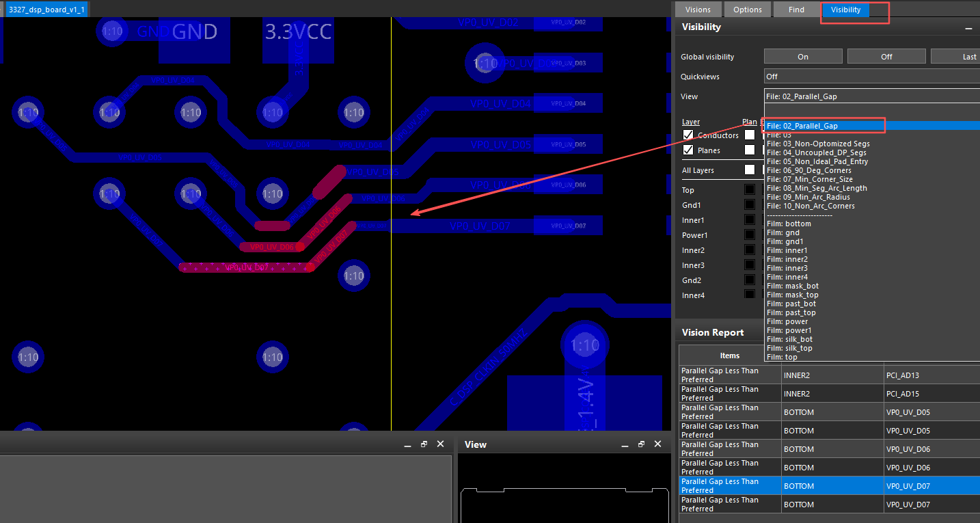Tick the All Layers Plan checkbox

[750, 170]
